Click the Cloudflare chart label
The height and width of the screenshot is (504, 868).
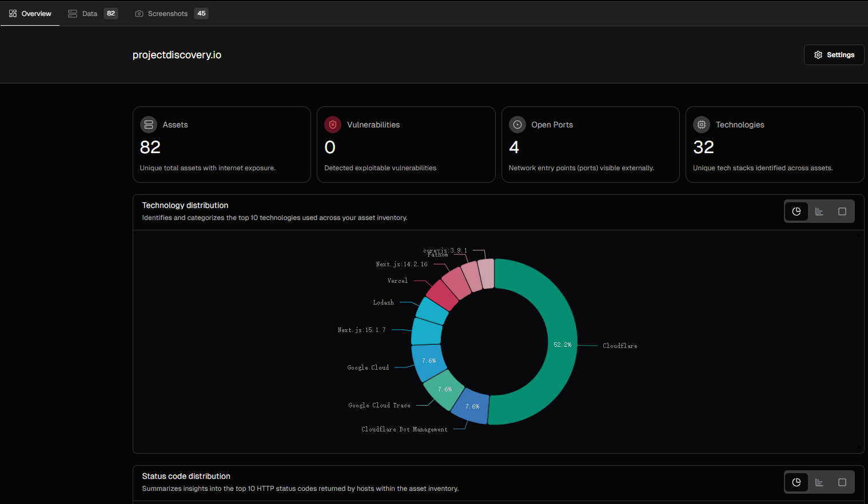coord(620,346)
